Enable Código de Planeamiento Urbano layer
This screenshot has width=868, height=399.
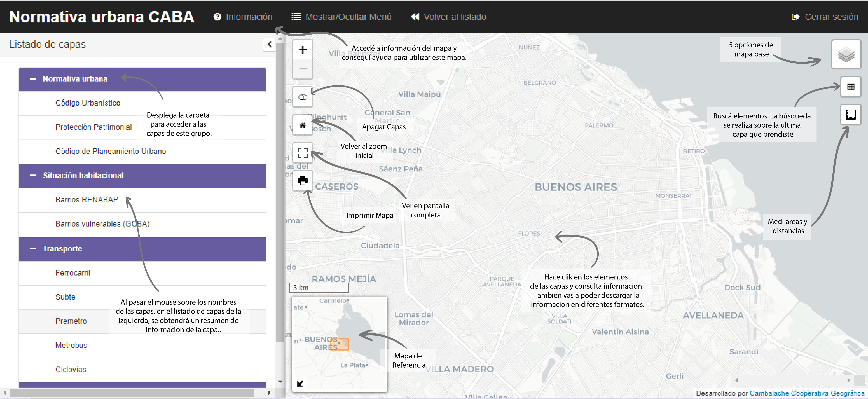pos(142,152)
